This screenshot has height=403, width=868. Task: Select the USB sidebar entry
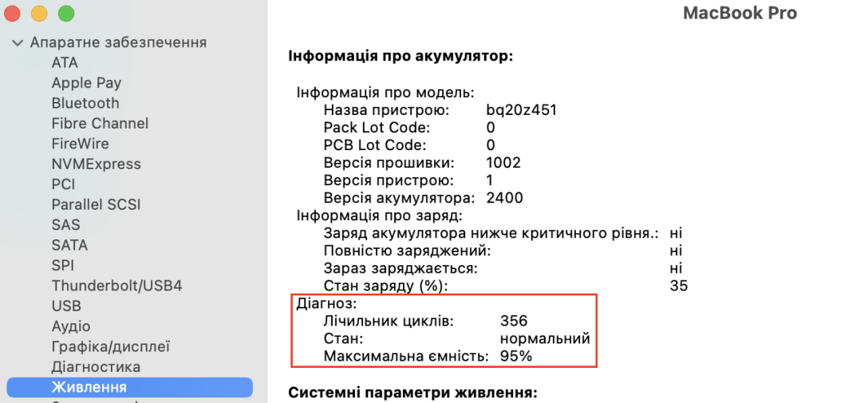point(66,306)
